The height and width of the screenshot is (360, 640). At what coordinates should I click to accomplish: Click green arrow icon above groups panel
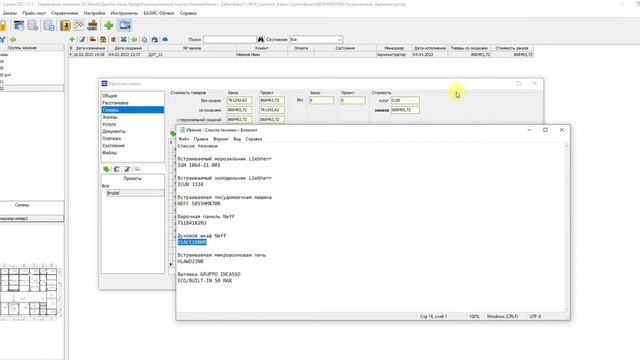tap(13, 40)
